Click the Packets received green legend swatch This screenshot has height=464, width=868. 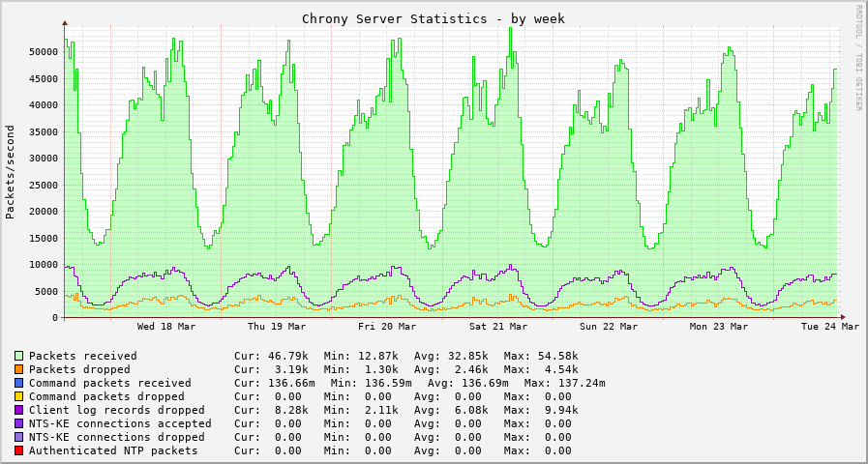coord(19,356)
